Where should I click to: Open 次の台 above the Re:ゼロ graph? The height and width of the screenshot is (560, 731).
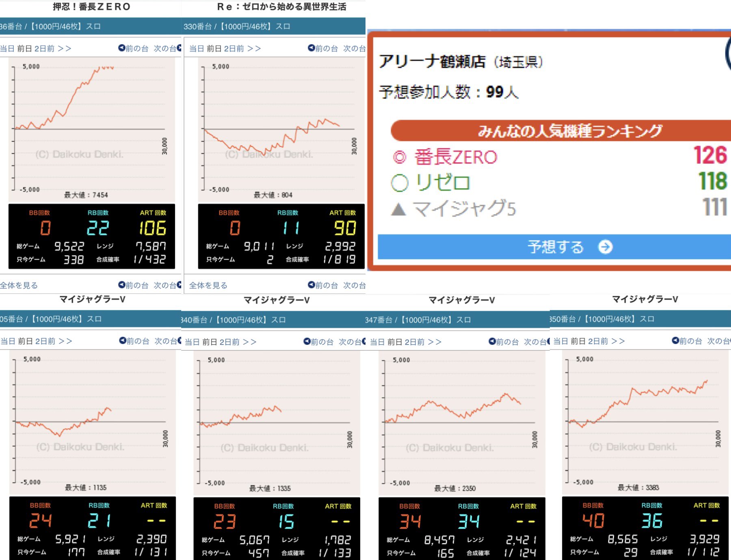[354, 48]
